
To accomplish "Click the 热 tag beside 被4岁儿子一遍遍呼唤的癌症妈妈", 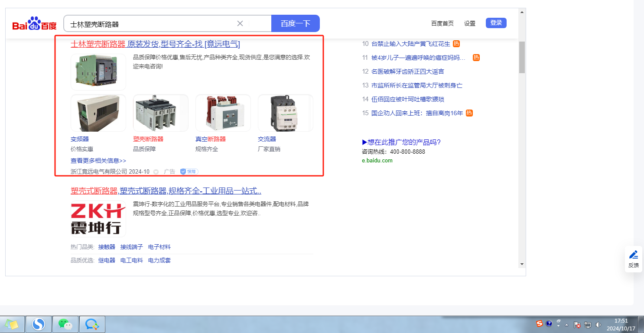I will 476,58.
